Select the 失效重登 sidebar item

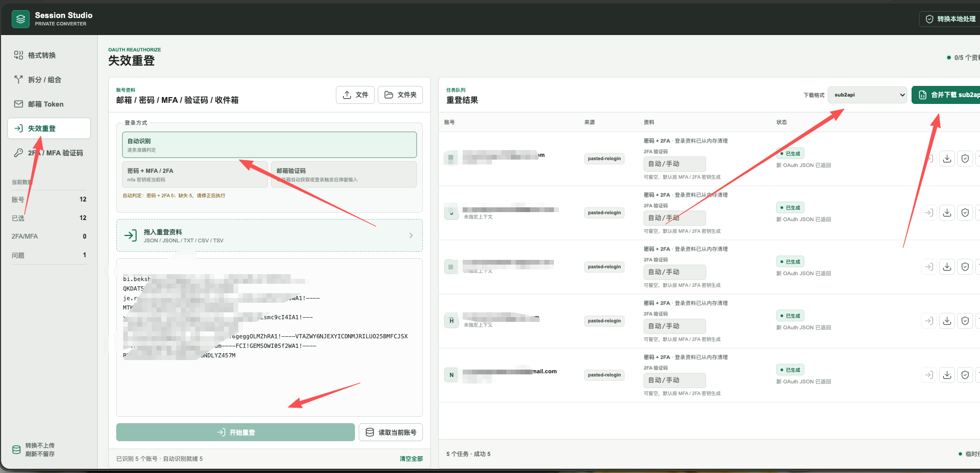pos(49,128)
